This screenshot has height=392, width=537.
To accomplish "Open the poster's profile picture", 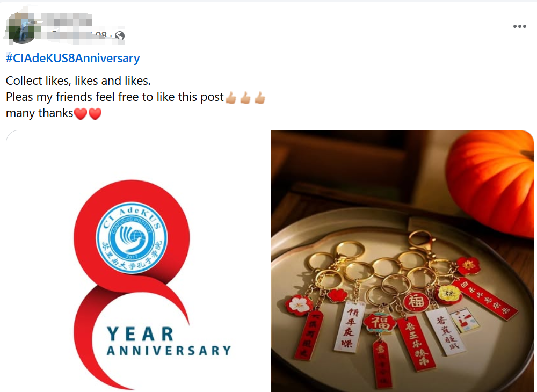I will click(21, 28).
